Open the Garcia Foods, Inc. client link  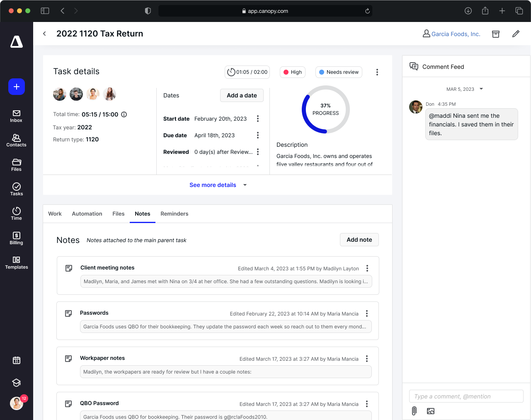(455, 34)
